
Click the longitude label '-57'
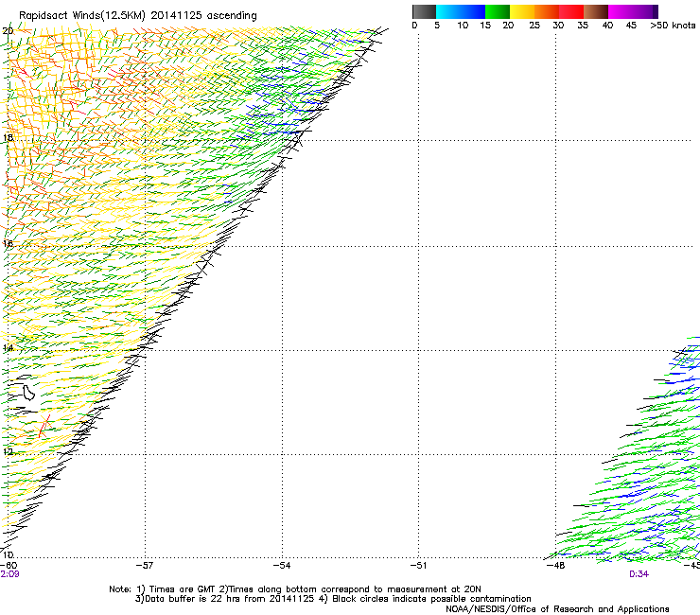pos(145,565)
